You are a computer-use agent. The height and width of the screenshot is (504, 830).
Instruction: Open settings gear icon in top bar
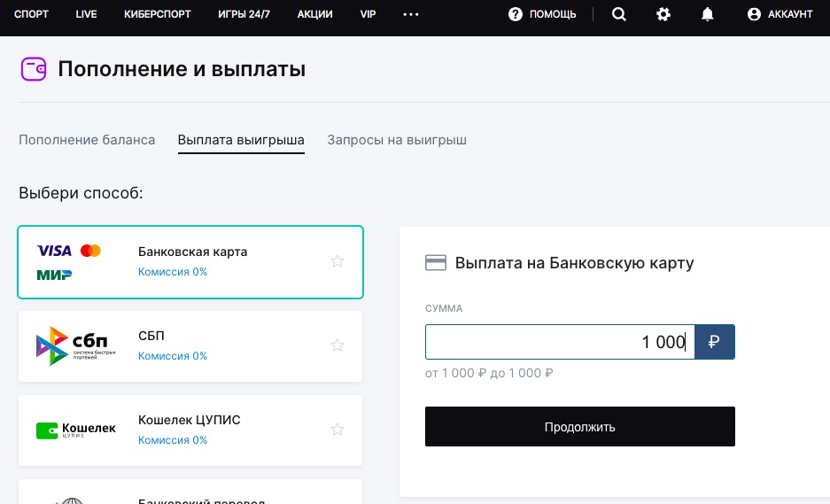pyautogui.click(x=663, y=14)
